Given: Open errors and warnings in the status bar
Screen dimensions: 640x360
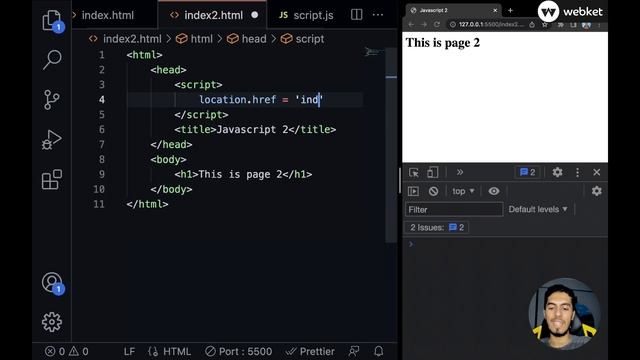Looking at the screenshot, I should (x=67, y=351).
